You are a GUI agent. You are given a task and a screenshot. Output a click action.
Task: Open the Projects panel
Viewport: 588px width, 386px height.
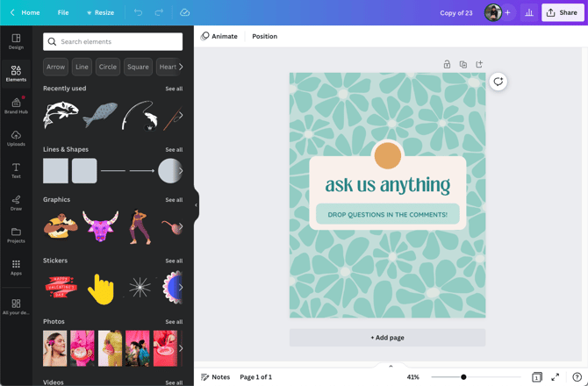click(16, 235)
